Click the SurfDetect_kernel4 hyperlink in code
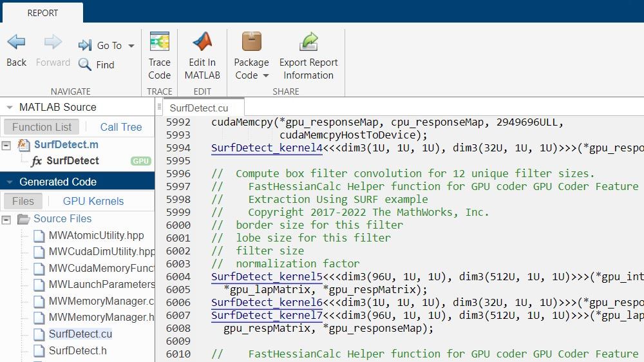The height and width of the screenshot is (362, 644). [x=267, y=148]
